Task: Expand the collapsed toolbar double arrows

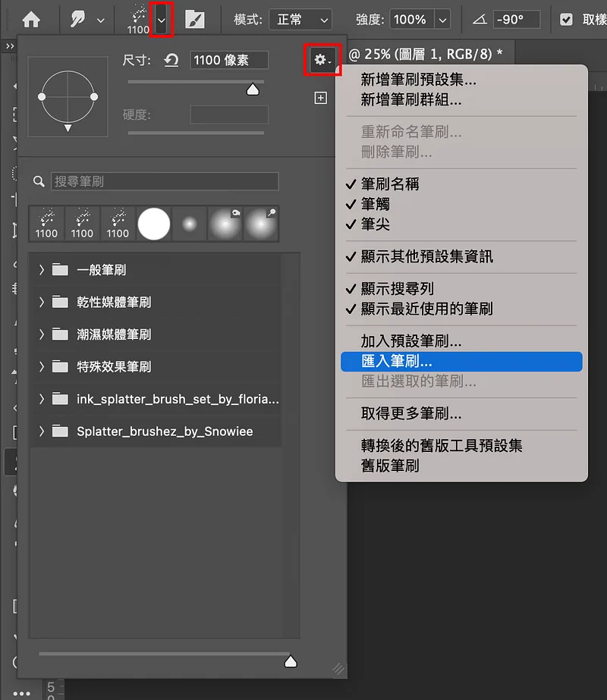Action: pyautogui.click(x=10, y=46)
